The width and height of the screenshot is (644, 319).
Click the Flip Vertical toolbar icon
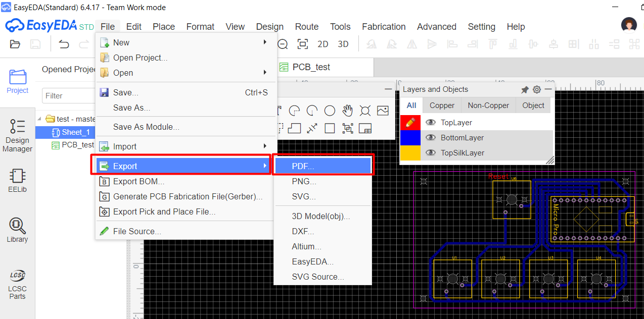pos(431,44)
